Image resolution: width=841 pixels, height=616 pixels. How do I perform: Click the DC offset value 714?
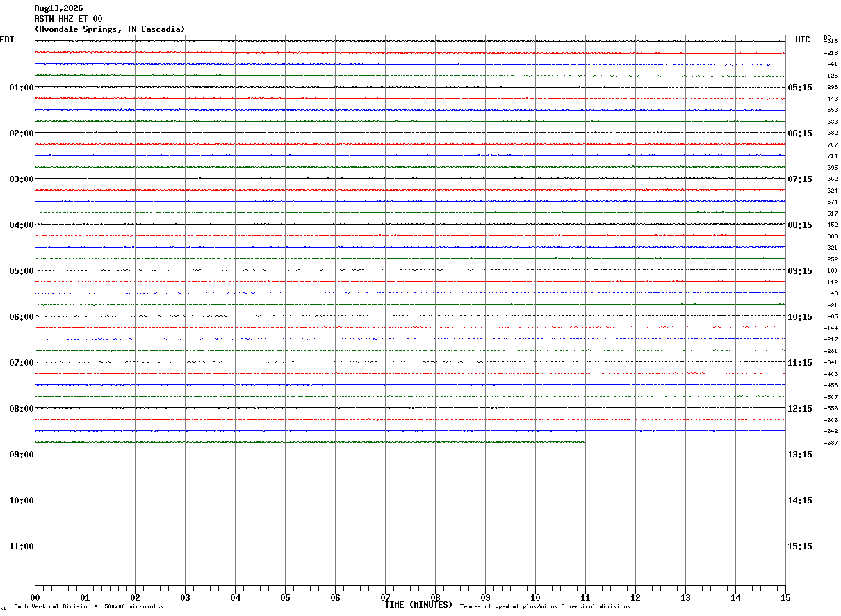coord(832,156)
